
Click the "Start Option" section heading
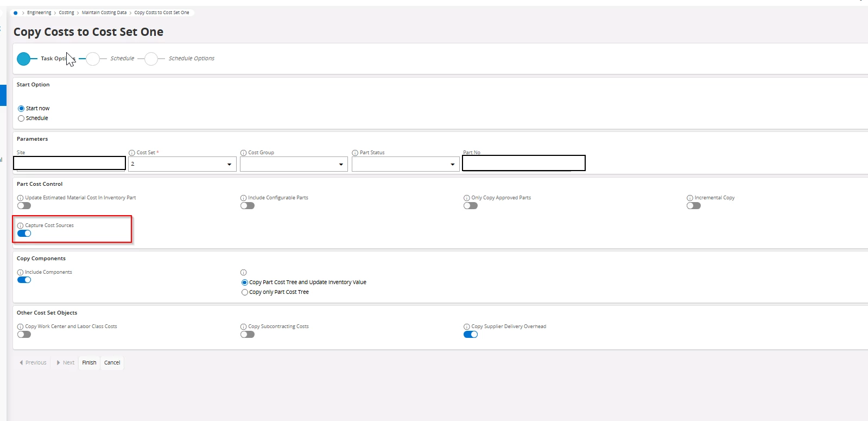pos(33,85)
